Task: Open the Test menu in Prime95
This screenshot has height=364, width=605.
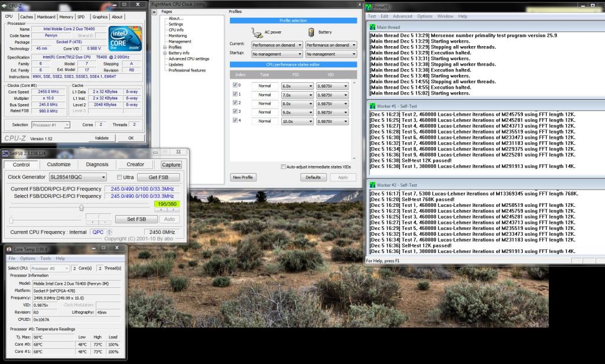Action: point(372,16)
